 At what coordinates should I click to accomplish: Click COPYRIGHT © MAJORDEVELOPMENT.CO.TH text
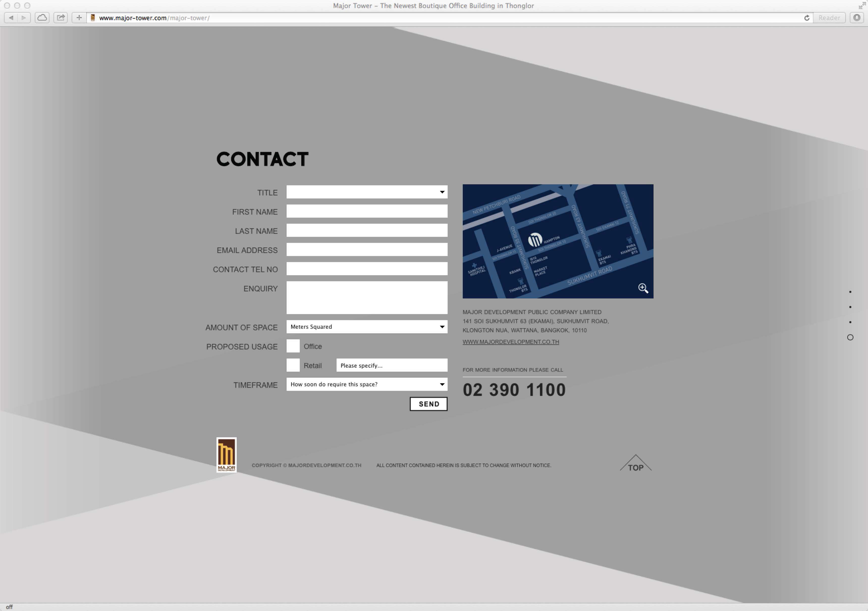(x=307, y=466)
